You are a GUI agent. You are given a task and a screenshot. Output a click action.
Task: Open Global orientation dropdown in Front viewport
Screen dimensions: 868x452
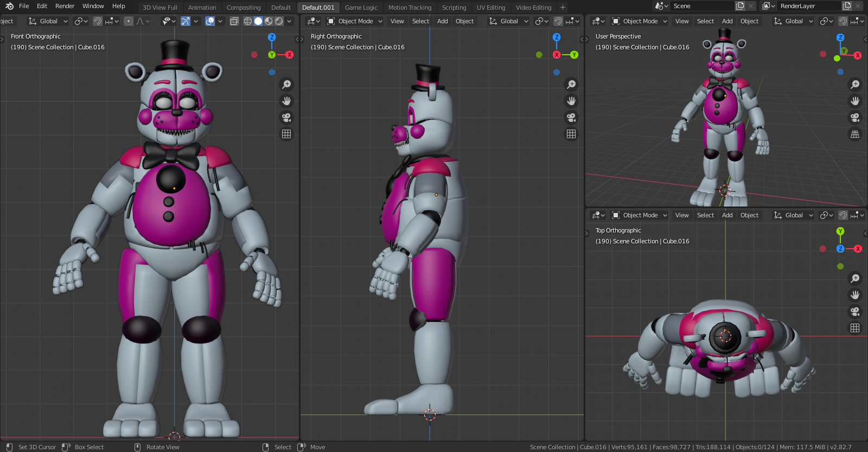[48, 21]
